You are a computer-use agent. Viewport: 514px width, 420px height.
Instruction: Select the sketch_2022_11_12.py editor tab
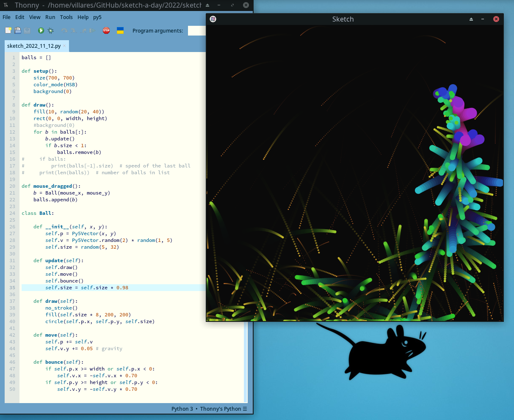point(34,46)
